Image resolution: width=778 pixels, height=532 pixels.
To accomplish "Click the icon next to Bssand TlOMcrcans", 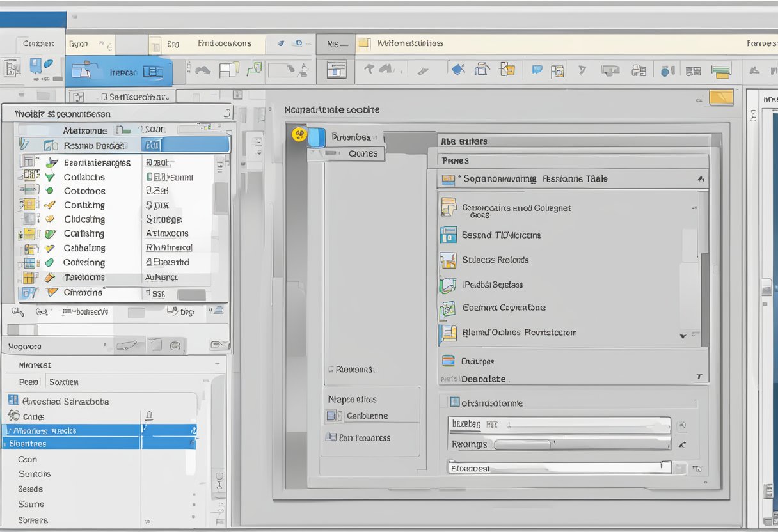I will tap(448, 235).
